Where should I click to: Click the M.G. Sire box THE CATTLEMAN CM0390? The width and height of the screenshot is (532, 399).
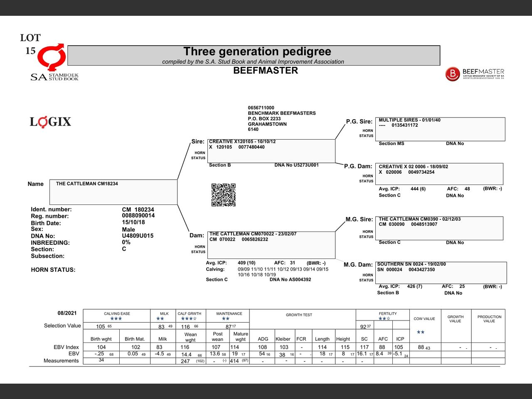439,228
